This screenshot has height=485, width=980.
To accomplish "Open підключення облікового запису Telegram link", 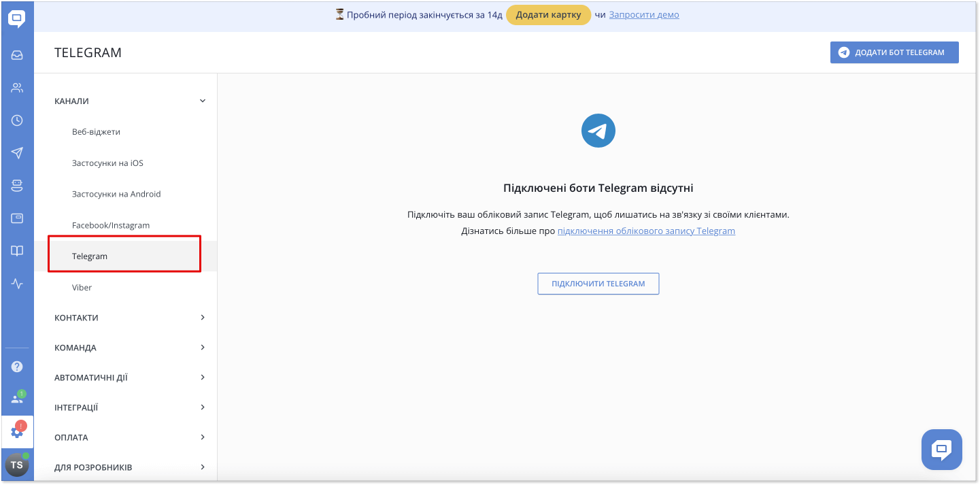I will tap(646, 231).
